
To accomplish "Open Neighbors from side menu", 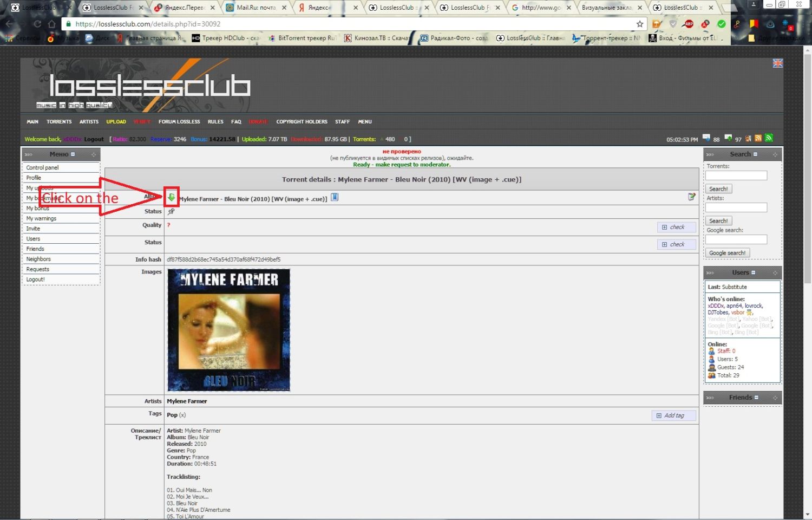I will click(x=38, y=259).
